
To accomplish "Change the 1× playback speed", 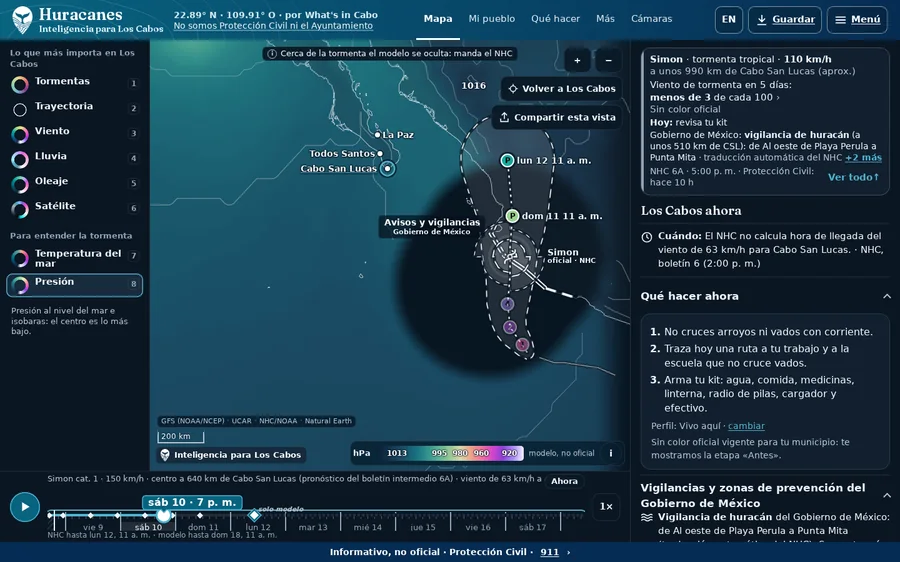I will pos(606,506).
